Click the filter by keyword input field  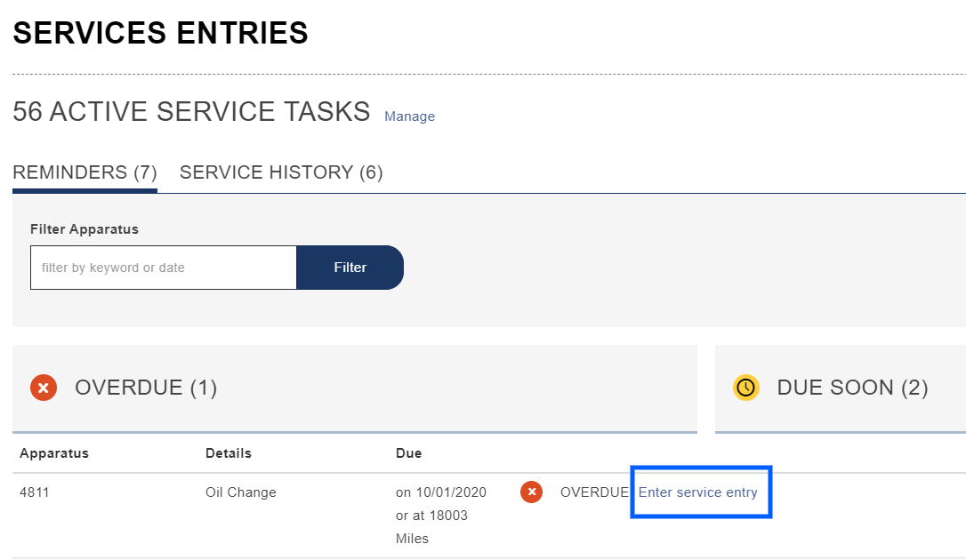pyautogui.click(x=163, y=267)
